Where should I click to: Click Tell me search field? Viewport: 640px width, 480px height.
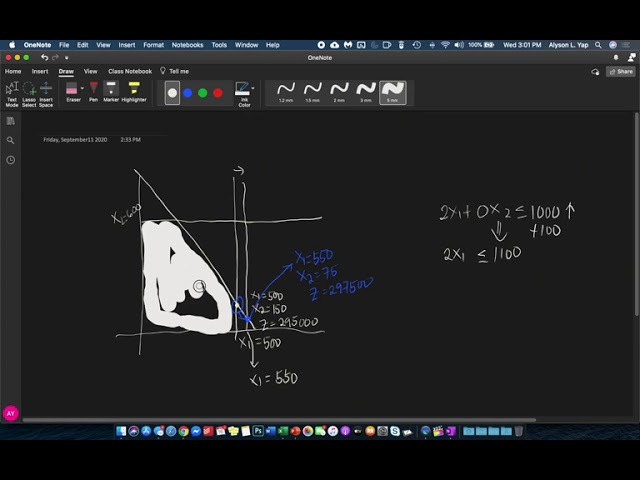(179, 71)
